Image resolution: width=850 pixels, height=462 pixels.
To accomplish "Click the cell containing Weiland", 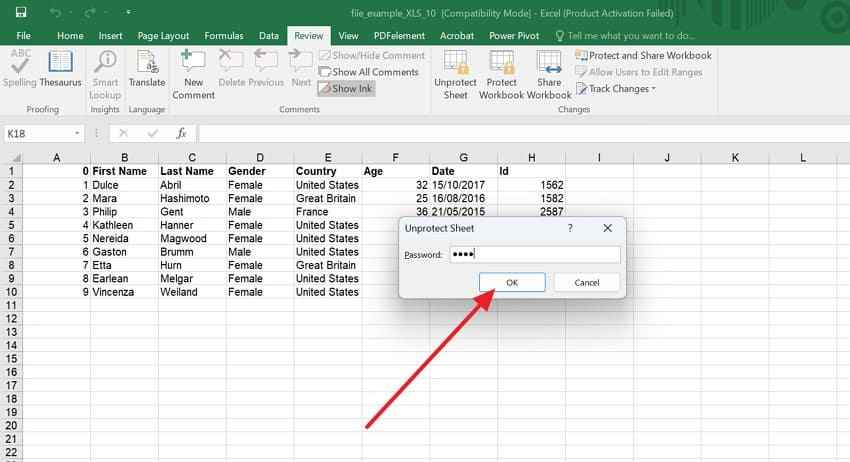I will coord(192,292).
